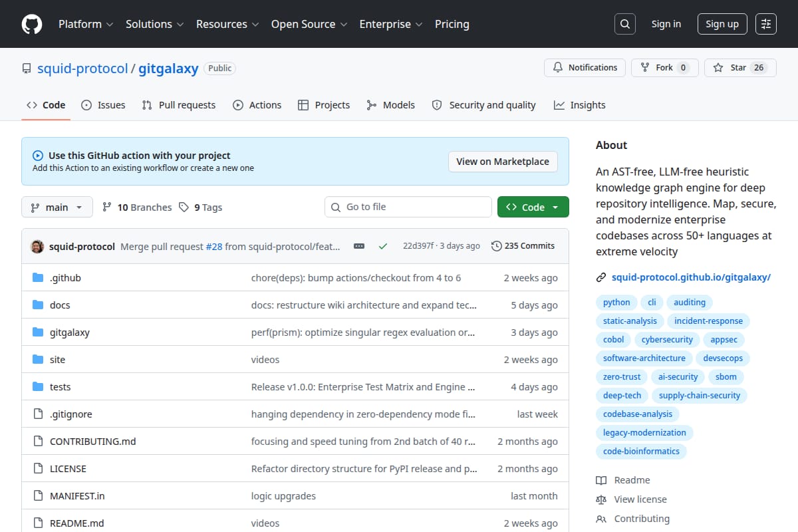Click the Readme book icon

click(x=601, y=480)
